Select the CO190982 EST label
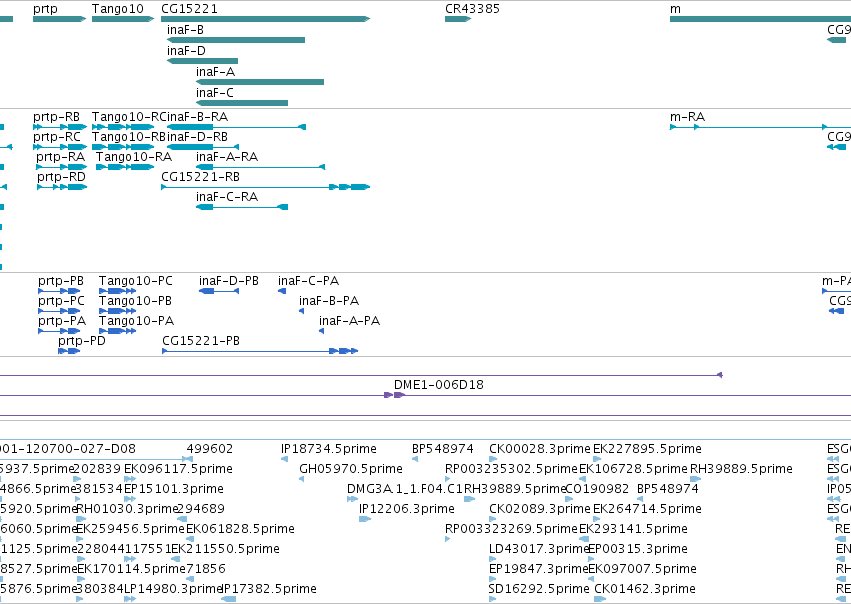 [x=597, y=489]
